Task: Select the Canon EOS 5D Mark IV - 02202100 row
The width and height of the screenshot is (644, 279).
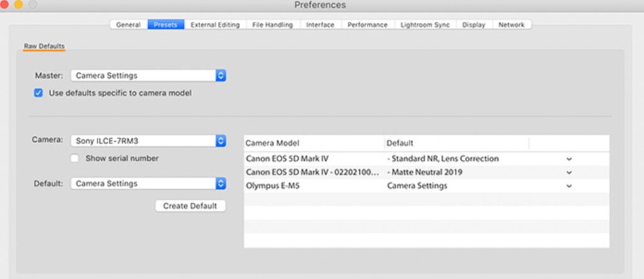Action: (427, 173)
